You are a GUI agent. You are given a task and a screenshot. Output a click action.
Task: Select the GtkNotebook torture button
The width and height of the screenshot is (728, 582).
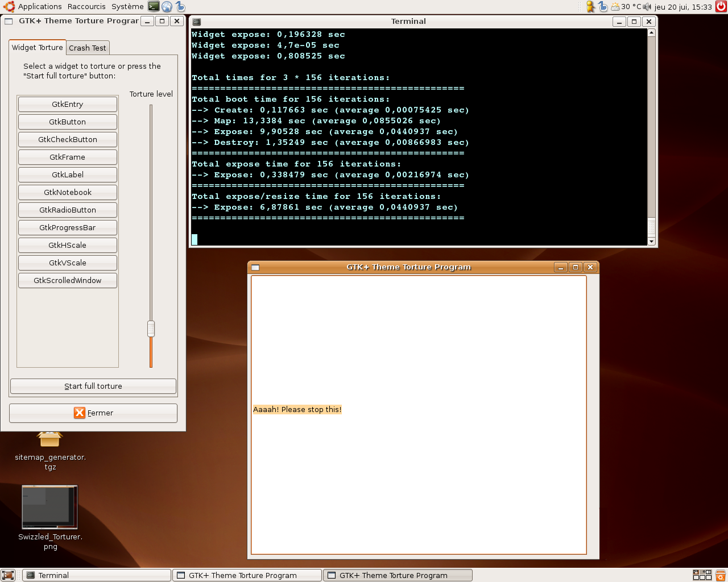pyautogui.click(x=68, y=193)
